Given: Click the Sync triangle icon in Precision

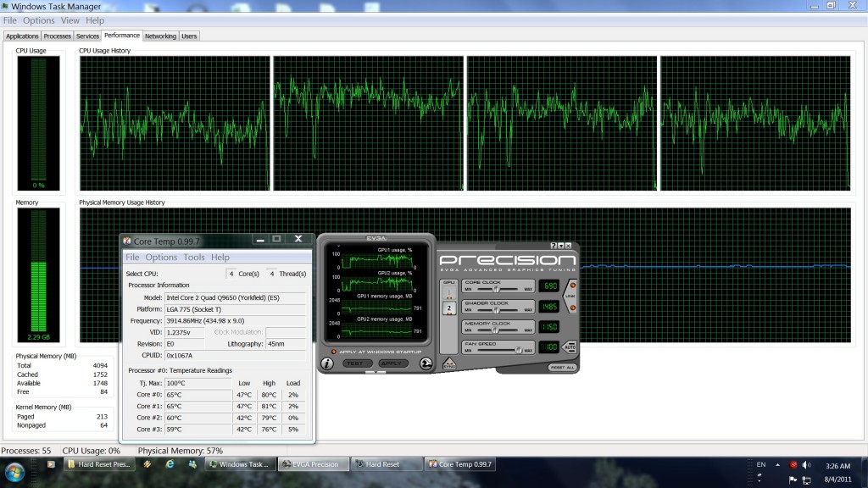Looking at the screenshot, I should click(450, 363).
